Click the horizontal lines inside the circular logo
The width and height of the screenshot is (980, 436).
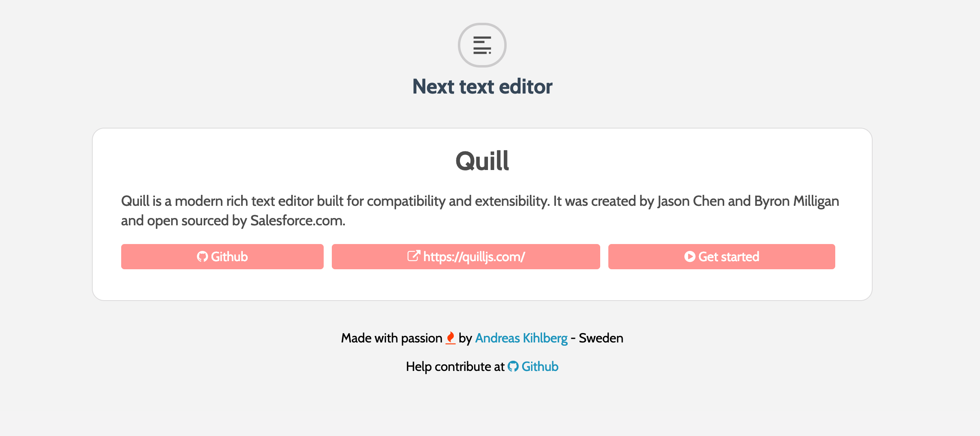(482, 45)
